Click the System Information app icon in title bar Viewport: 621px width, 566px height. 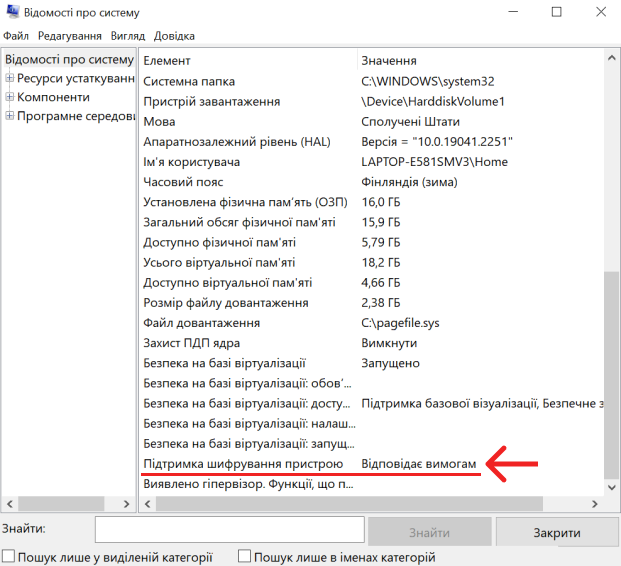click(11, 13)
